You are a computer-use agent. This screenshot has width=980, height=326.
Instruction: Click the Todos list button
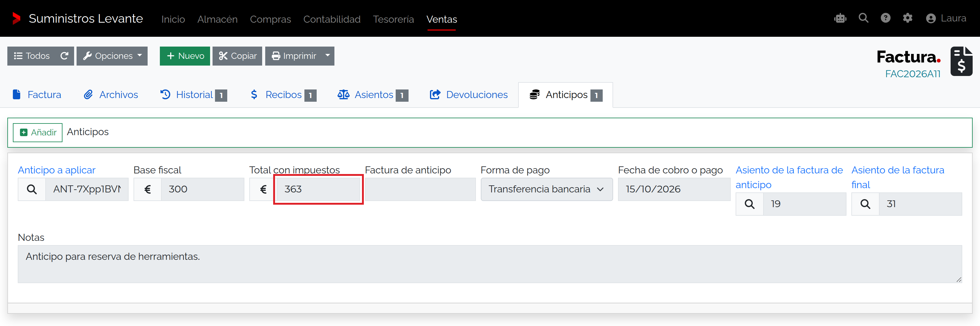32,56
